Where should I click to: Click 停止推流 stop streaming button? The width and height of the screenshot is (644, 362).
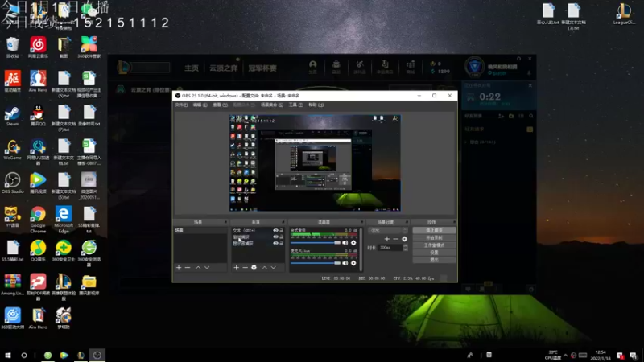434,231
